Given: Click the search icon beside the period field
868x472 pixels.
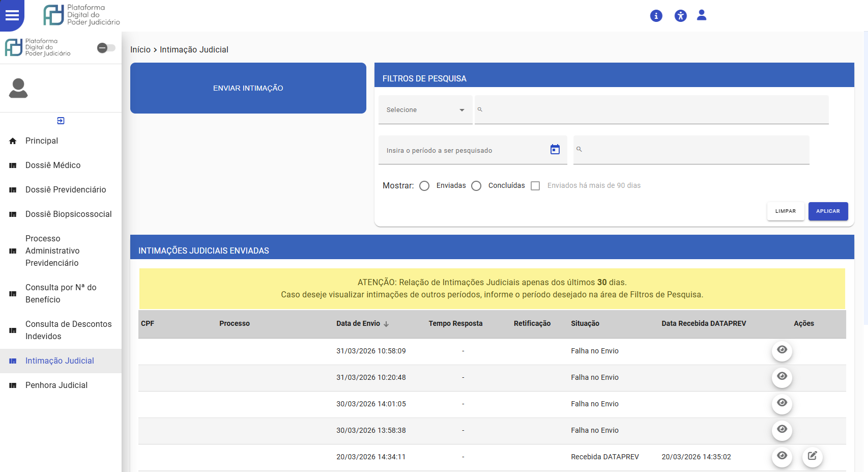Looking at the screenshot, I should pos(579,149).
